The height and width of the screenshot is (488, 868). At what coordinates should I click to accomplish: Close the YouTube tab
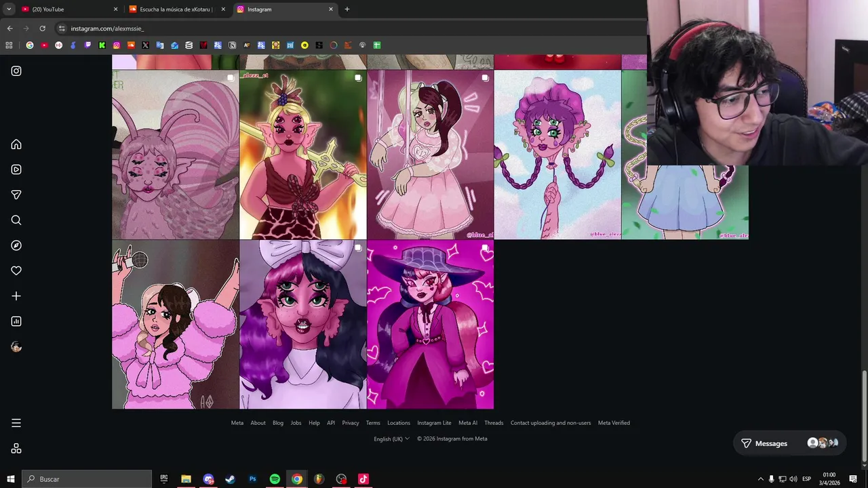click(x=115, y=9)
